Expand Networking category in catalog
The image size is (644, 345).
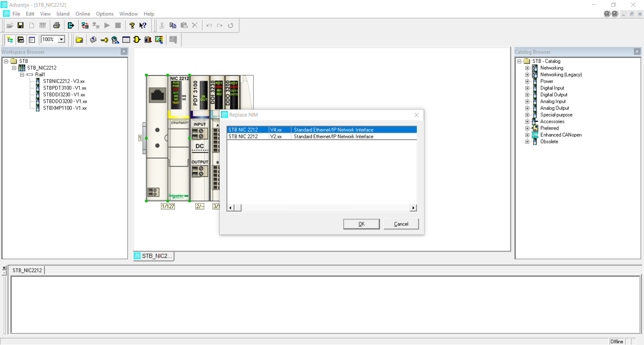pyautogui.click(x=527, y=68)
